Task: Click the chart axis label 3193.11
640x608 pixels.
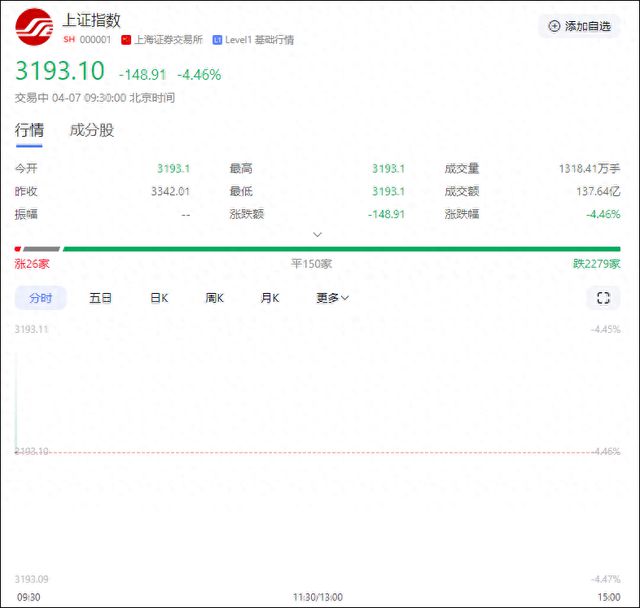Action: point(31,329)
